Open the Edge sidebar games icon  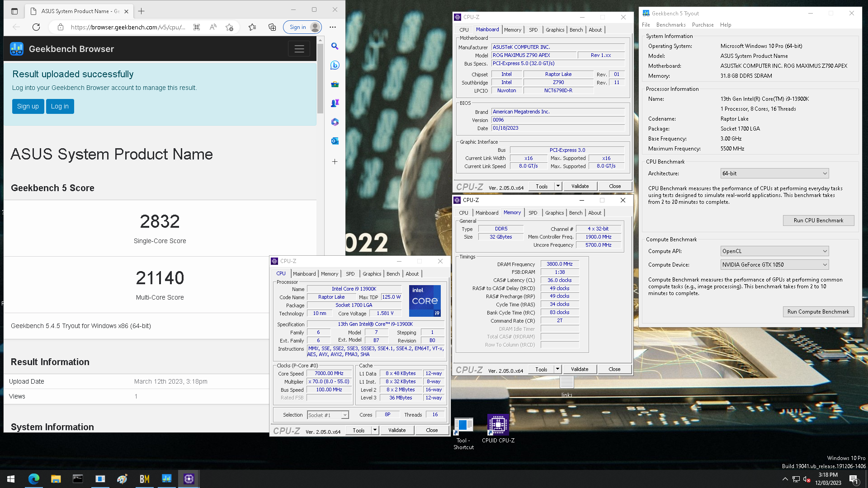click(335, 103)
